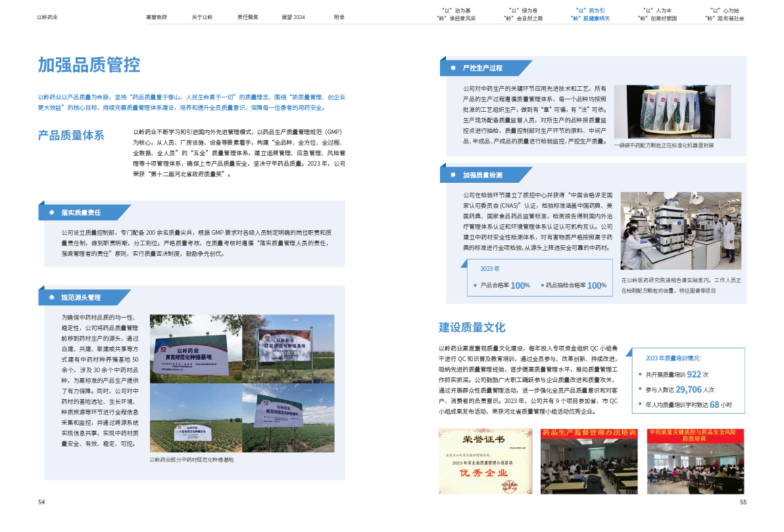This screenshot has width=784, height=532.
Task: Open the 黄芪规范化种植基地 sign photo
Action: point(195,349)
